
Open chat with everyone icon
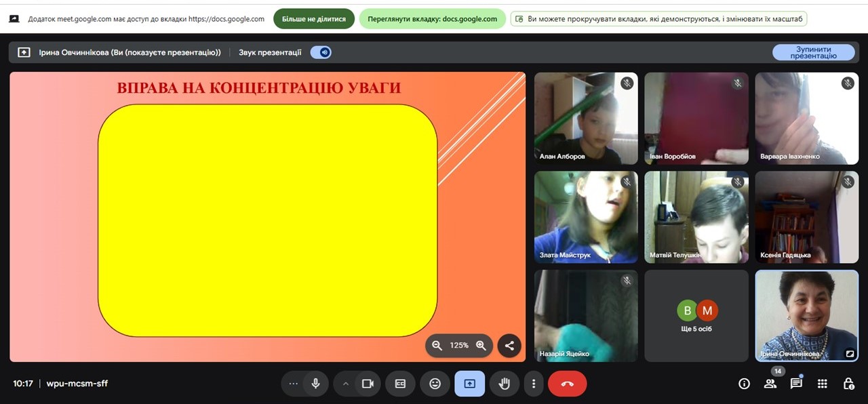796,384
